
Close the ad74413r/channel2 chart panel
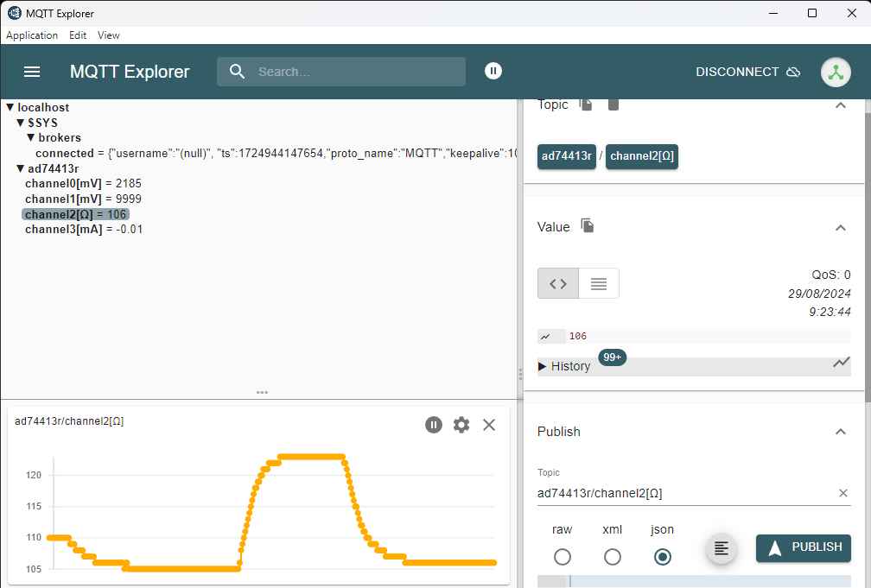click(x=489, y=425)
